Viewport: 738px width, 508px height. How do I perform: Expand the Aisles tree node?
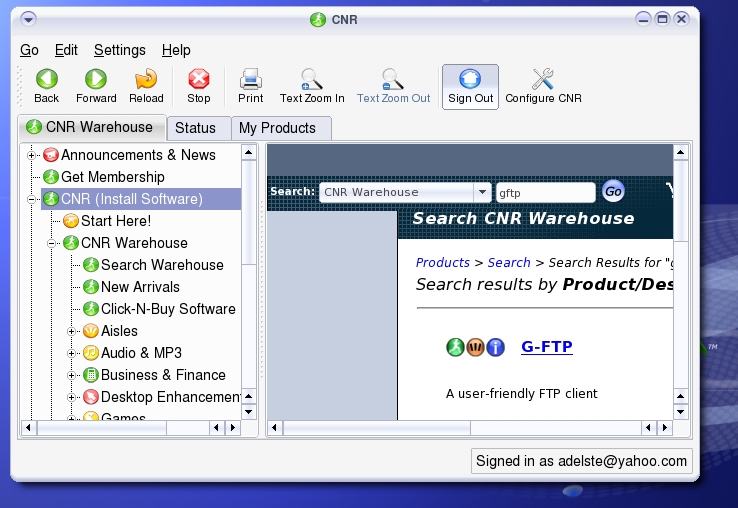(x=72, y=331)
